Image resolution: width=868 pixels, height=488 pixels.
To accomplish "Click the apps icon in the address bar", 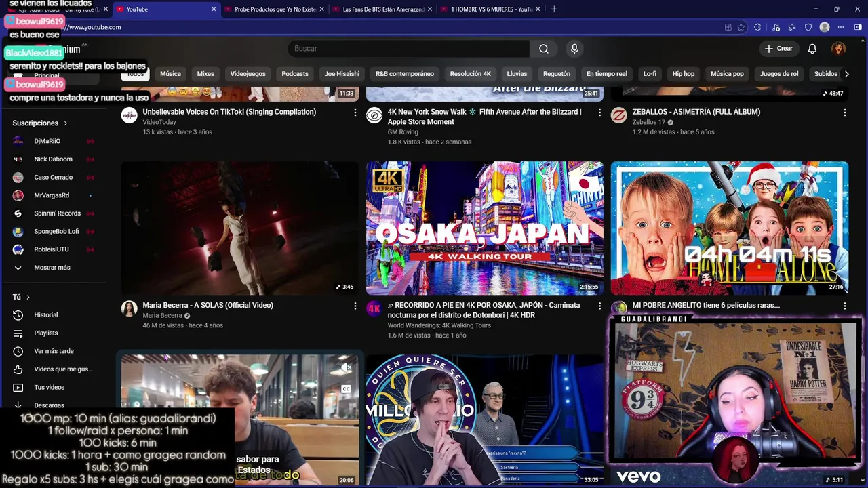I will click(x=728, y=27).
